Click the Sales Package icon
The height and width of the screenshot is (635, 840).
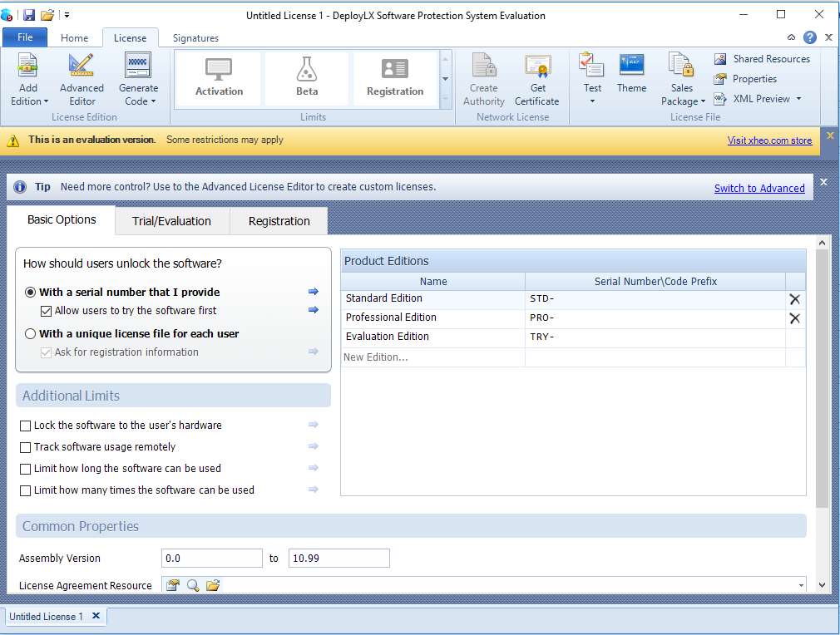(681, 66)
